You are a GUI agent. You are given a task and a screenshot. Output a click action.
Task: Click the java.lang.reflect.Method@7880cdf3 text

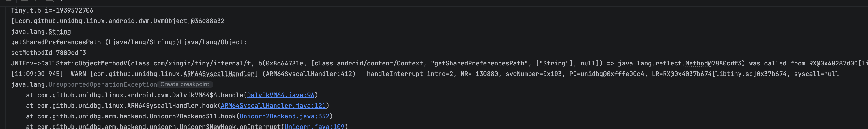click(x=680, y=64)
